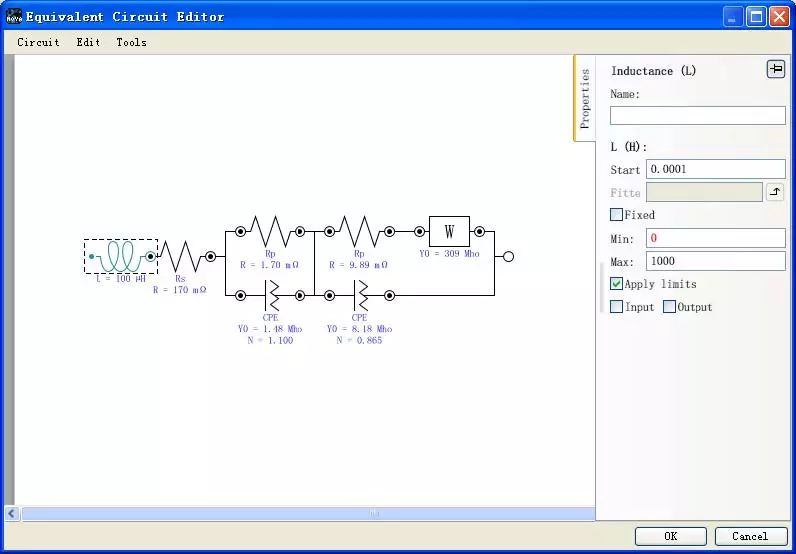Tick the Output checkbox

pos(670,306)
